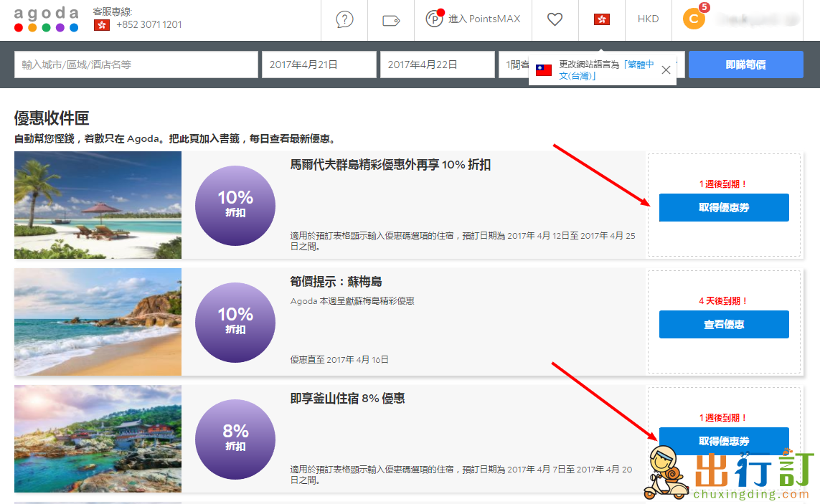Open the favorites heart icon
The height and width of the screenshot is (504, 820).
point(555,19)
